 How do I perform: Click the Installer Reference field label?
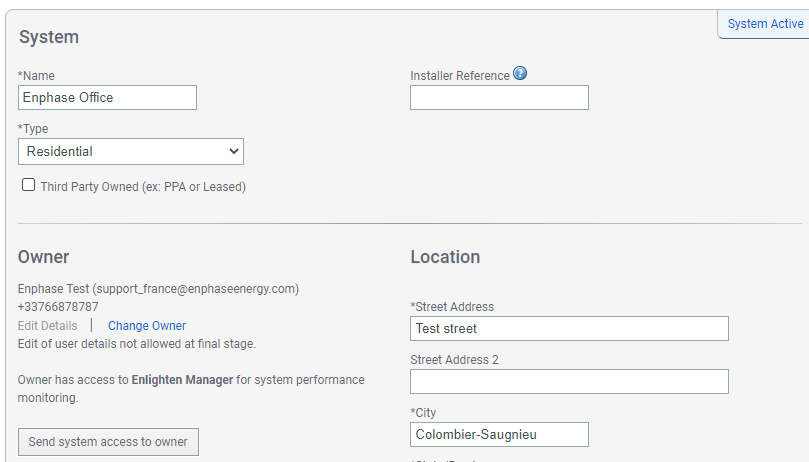(x=460, y=76)
